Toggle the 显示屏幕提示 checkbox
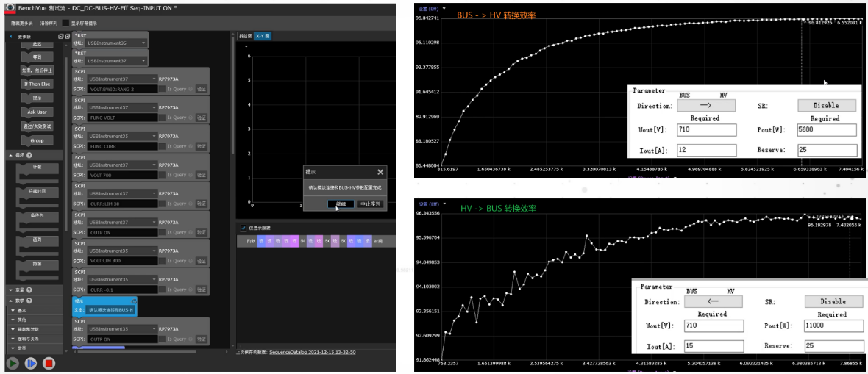Image resolution: width=868 pixels, height=374 pixels. [x=66, y=24]
